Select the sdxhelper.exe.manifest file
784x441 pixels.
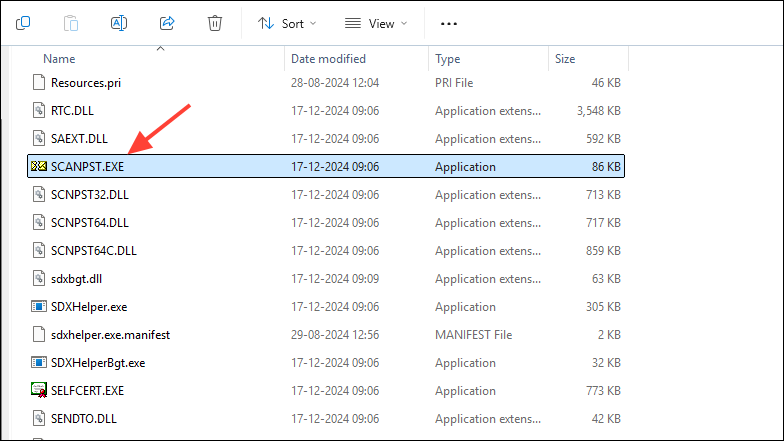click(x=109, y=335)
